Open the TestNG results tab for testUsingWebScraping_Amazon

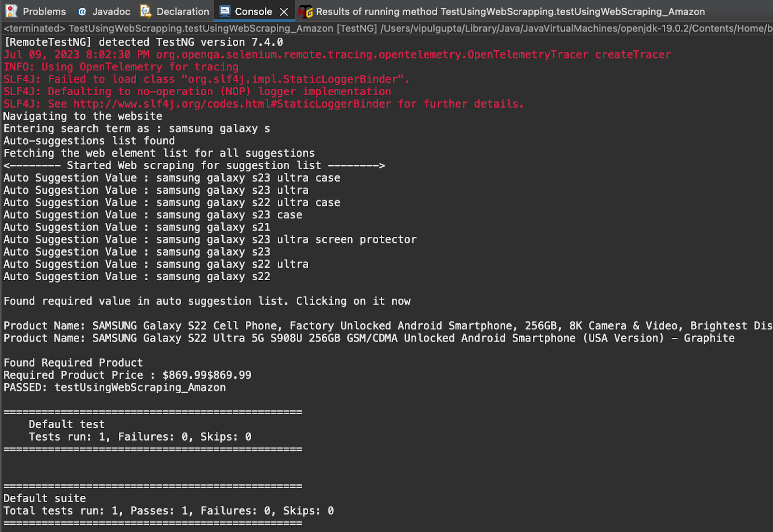(x=501, y=11)
